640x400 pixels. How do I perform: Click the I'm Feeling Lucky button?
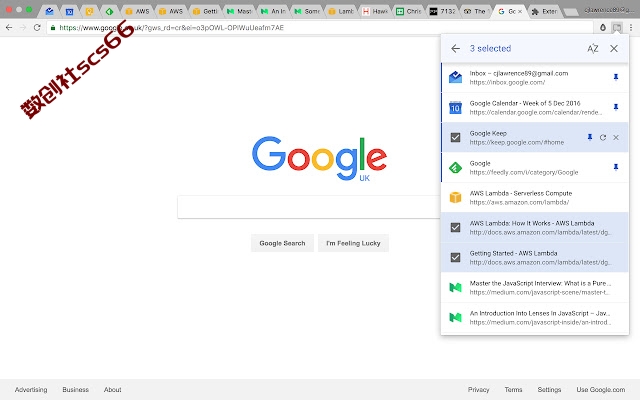point(353,243)
